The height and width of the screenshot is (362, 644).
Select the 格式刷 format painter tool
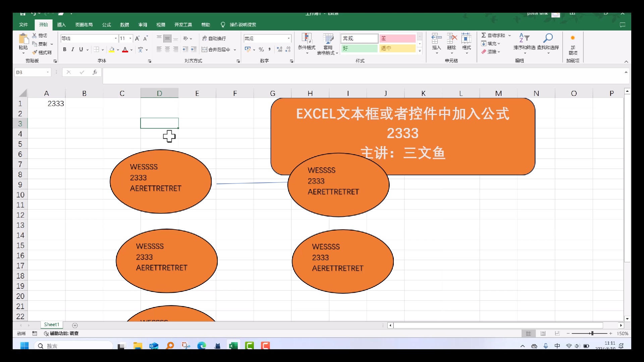click(x=42, y=52)
